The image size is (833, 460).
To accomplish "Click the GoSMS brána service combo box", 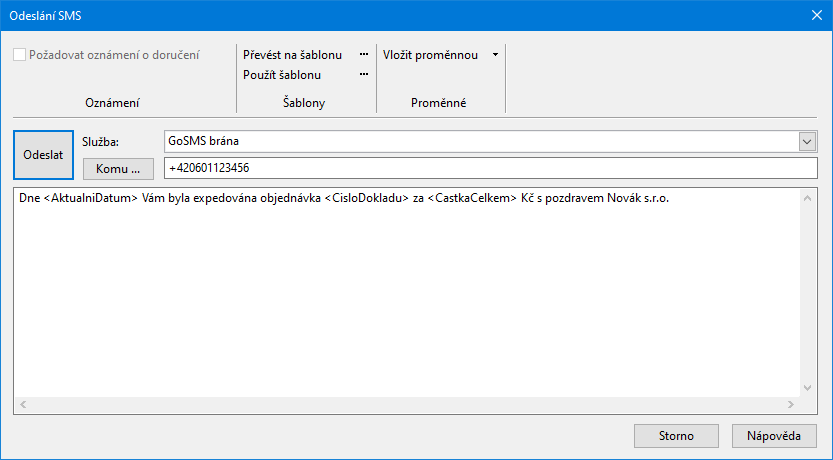I will (480, 142).
